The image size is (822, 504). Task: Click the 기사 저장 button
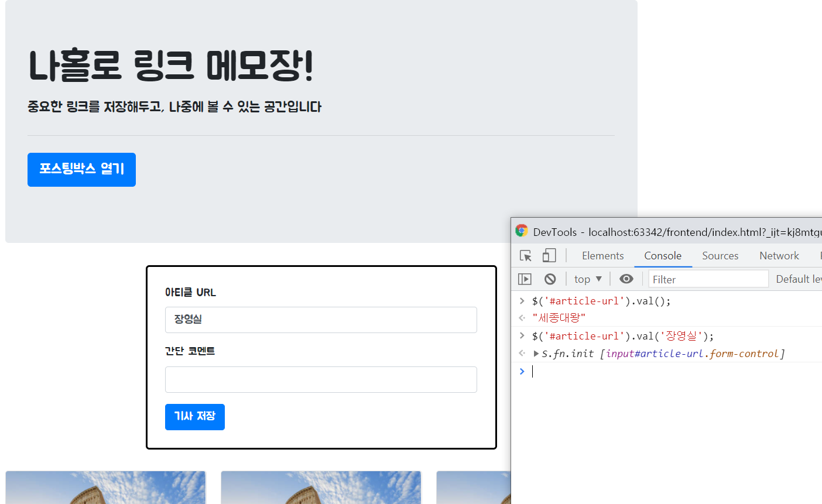(x=195, y=417)
